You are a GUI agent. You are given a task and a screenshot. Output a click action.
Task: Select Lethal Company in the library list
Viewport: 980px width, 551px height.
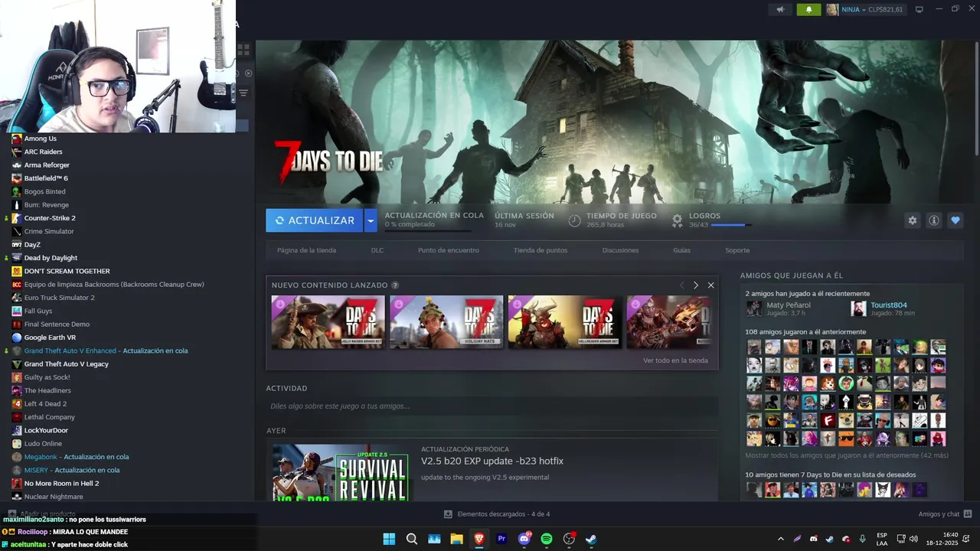50,417
